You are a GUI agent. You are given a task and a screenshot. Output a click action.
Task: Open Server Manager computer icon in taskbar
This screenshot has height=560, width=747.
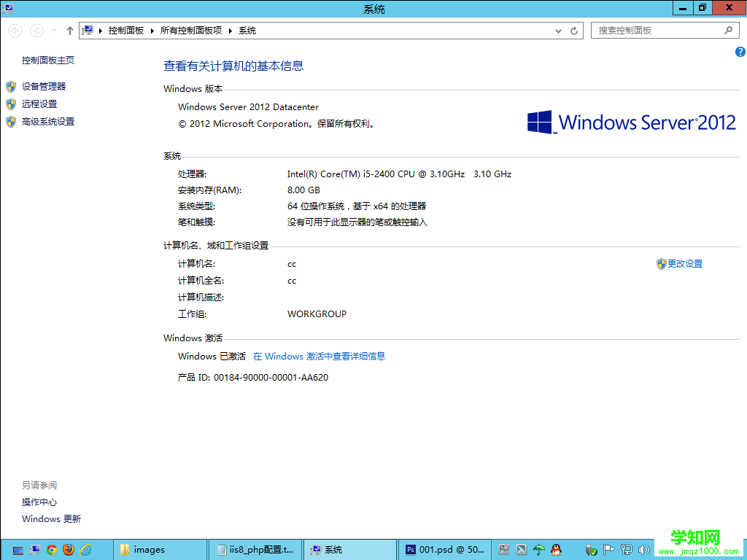point(35,550)
